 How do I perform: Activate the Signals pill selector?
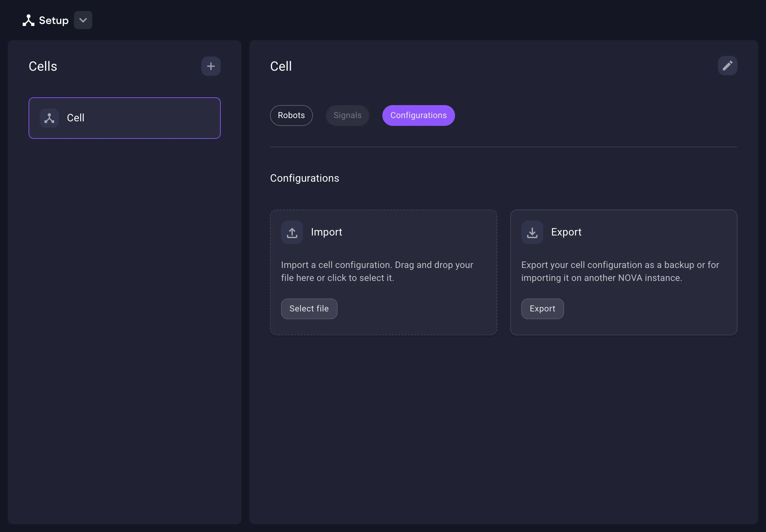(x=347, y=115)
